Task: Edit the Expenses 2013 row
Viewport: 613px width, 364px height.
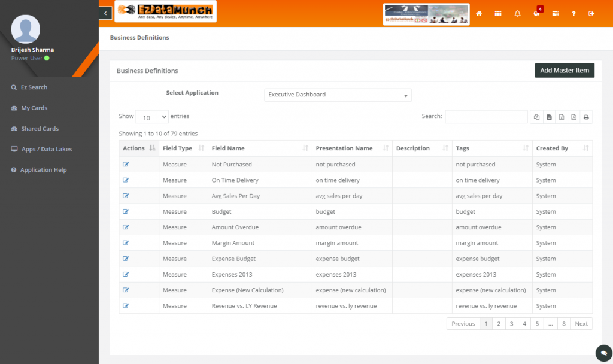Action: (x=126, y=274)
